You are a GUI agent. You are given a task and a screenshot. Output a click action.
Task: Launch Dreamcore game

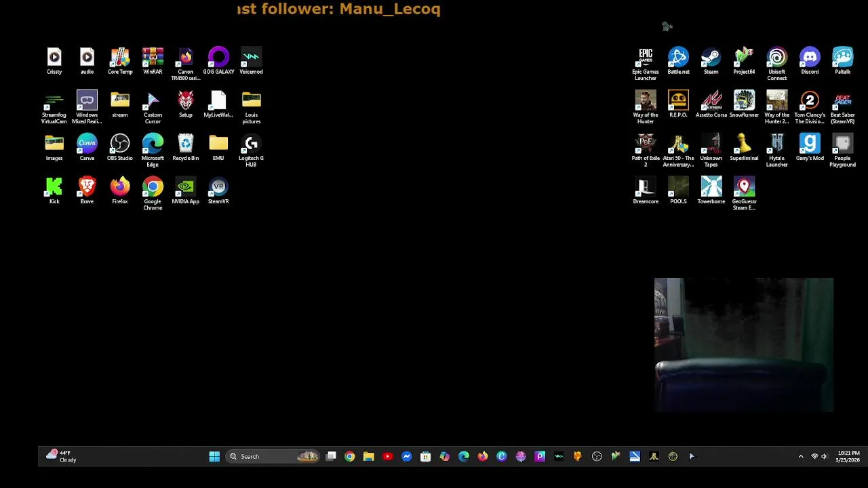coord(646,191)
